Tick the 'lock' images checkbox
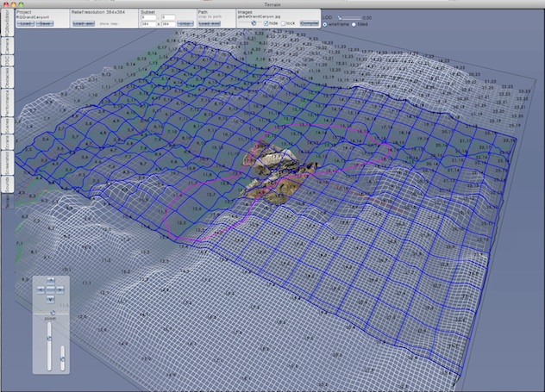The height and width of the screenshot is (392, 545). 283,23
